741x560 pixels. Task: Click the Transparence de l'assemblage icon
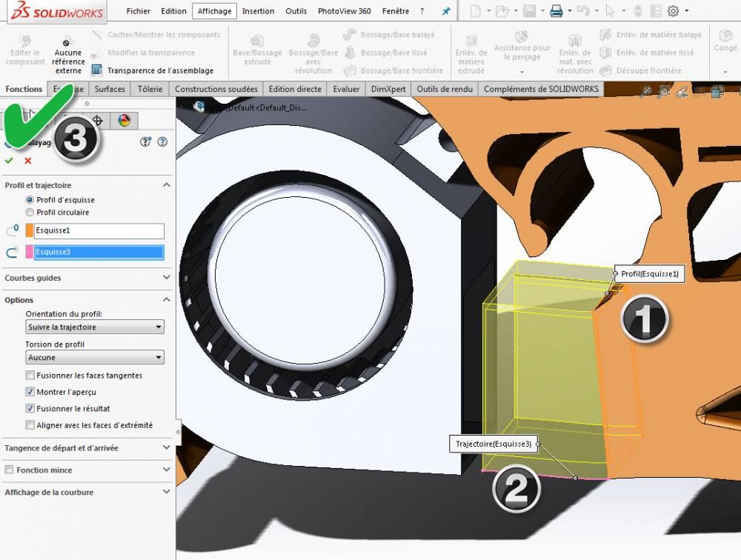pyautogui.click(x=96, y=70)
